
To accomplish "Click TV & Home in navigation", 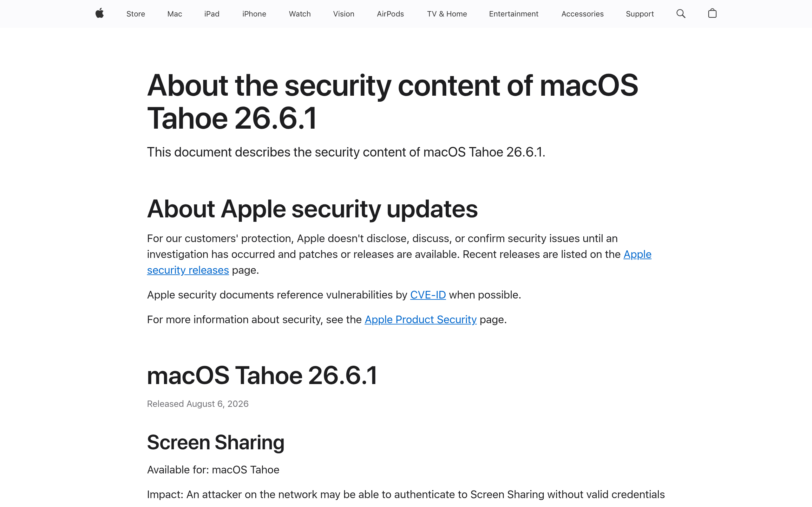I will [447, 14].
